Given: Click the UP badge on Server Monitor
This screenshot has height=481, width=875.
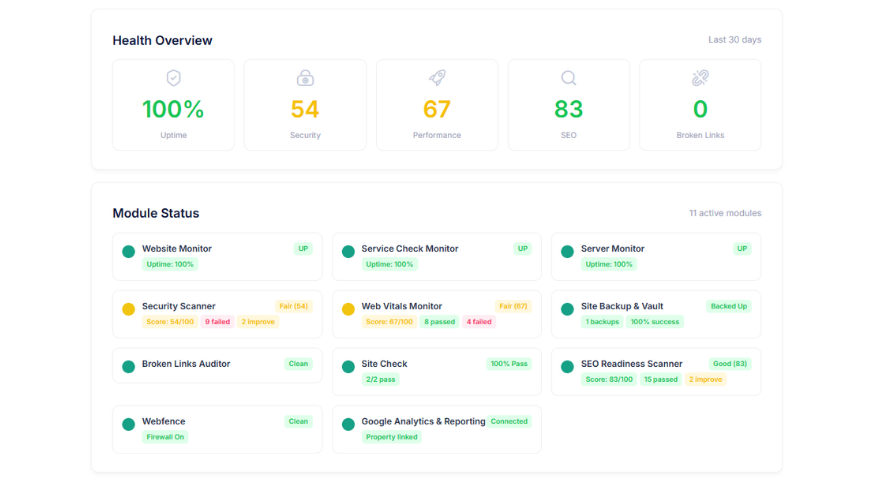Looking at the screenshot, I should click(x=742, y=249).
